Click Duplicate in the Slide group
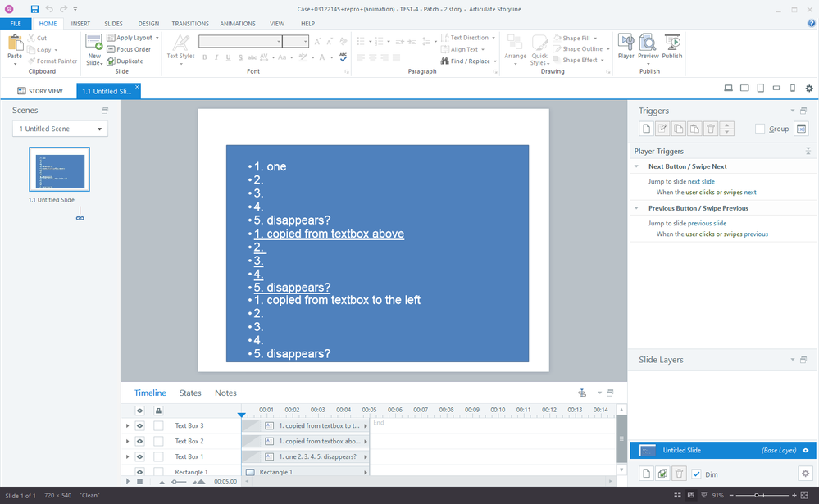The image size is (819, 504). coord(129,61)
